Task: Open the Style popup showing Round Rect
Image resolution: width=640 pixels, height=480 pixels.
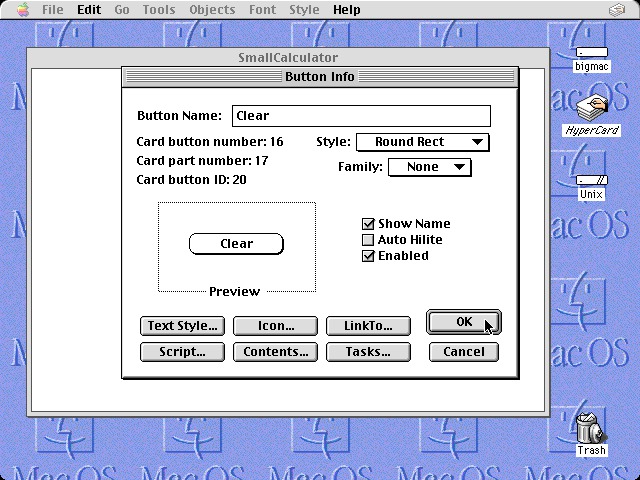Action: [422, 142]
